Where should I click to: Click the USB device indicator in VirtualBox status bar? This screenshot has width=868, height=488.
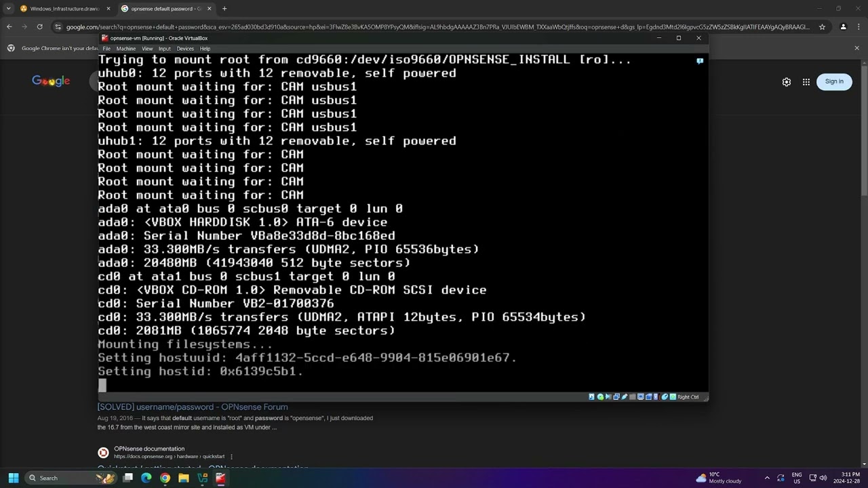pos(625,397)
